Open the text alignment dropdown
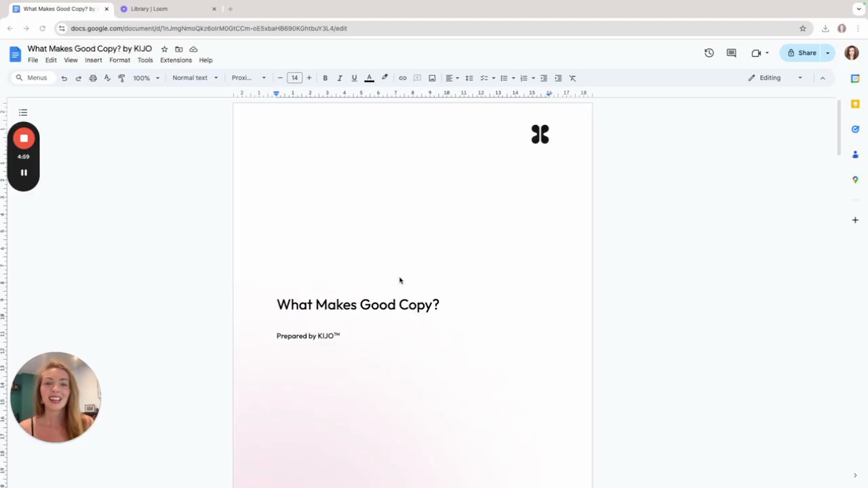Image resolution: width=868 pixels, height=488 pixels. pos(452,78)
